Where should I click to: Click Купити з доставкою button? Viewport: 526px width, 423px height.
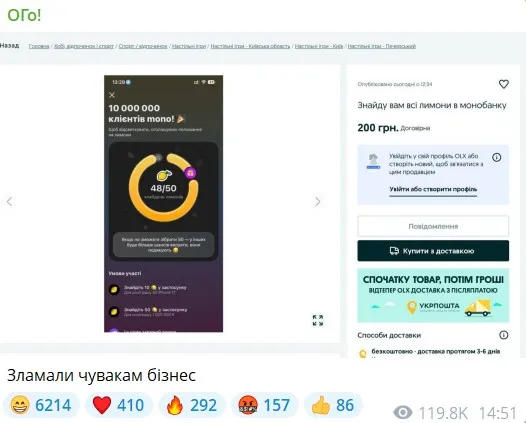pyautogui.click(x=433, y=251)
